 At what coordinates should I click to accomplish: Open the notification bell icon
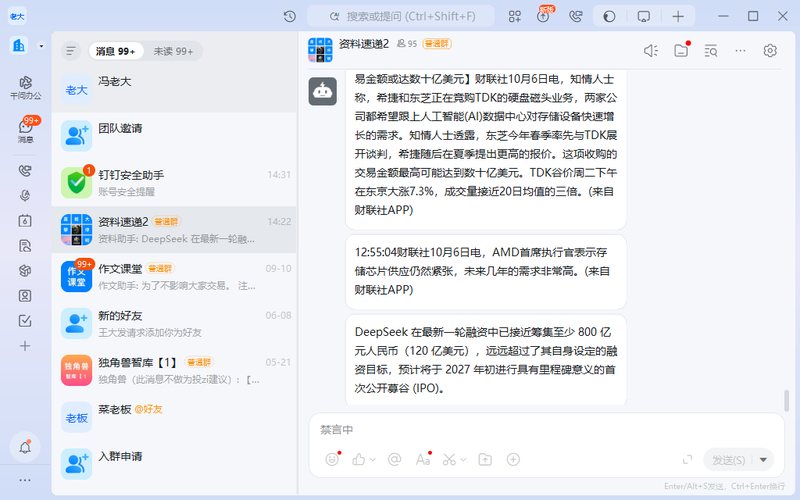point(25,447)
